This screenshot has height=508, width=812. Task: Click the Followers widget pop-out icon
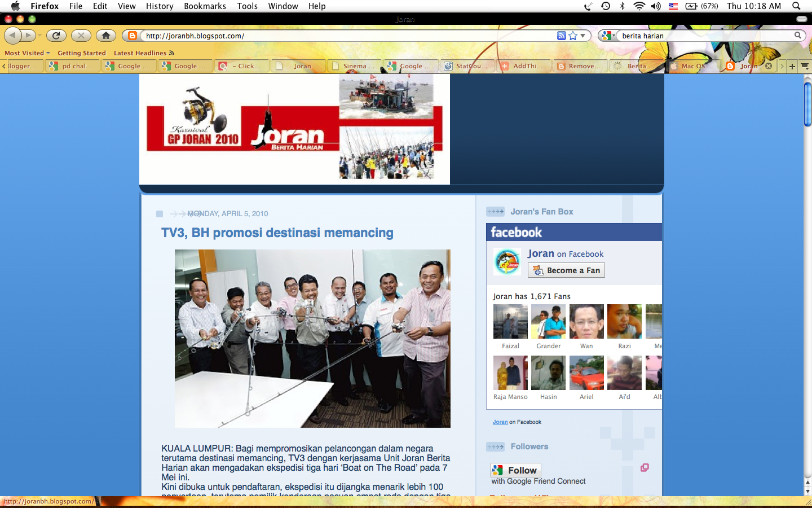click(x=645, y=467)
